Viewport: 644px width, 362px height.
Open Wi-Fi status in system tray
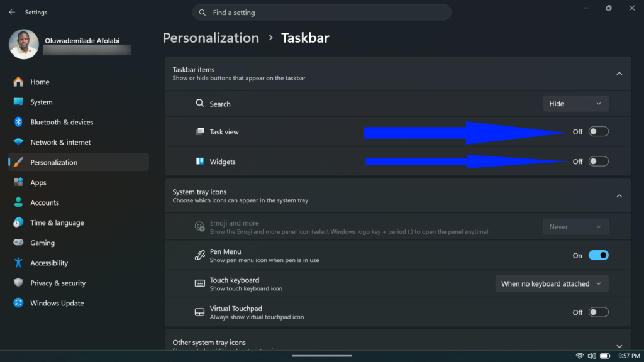point(579,356)
